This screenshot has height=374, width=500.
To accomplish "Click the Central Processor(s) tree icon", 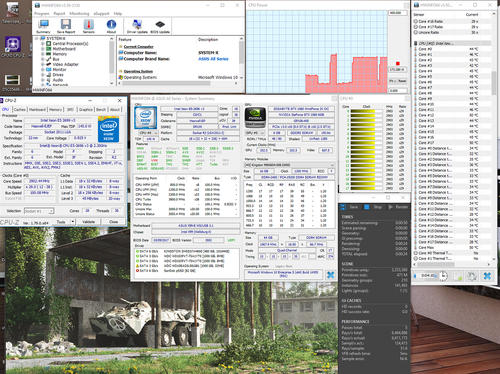I will point(49,44).
